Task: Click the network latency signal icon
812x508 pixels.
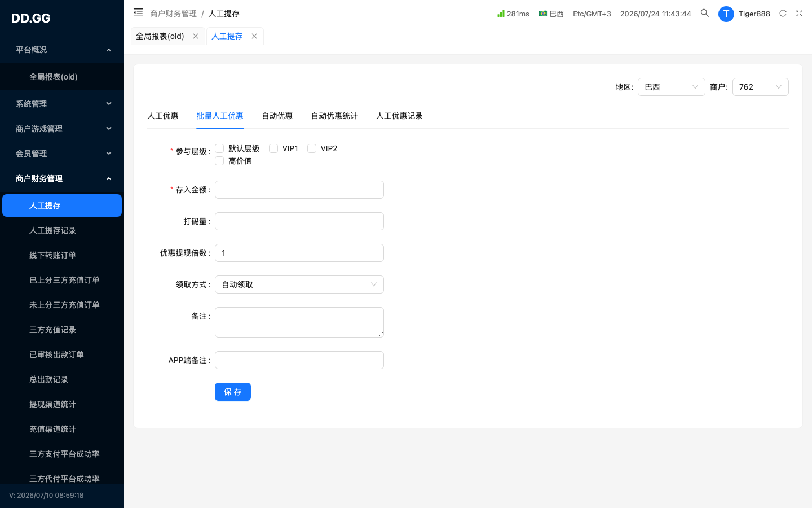Action: pyautogui.click(x=501, y=13)
